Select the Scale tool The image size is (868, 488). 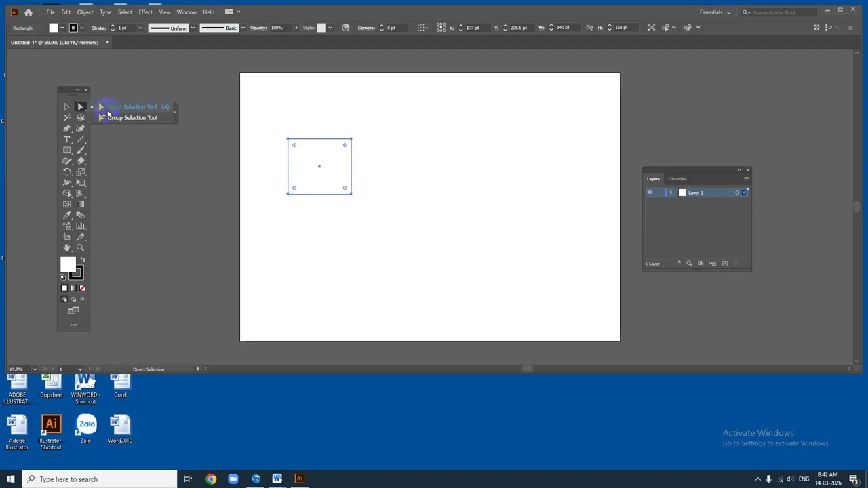tap(80, 172)
